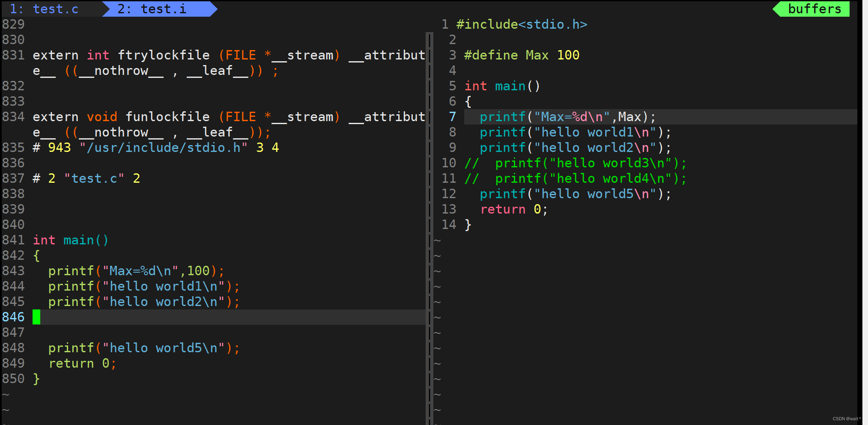Click 'int main()' on line 5

pos(502,86)
